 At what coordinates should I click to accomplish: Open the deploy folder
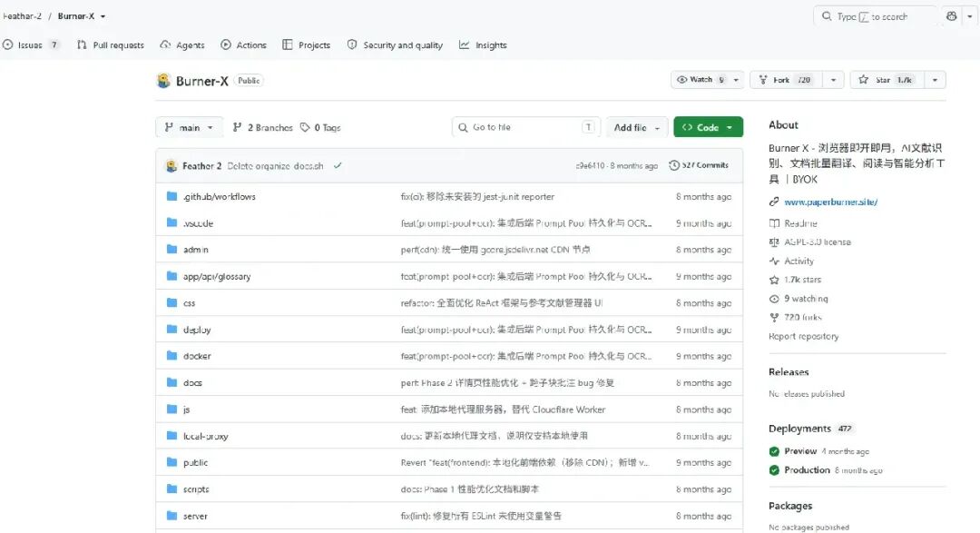point(197,330)
